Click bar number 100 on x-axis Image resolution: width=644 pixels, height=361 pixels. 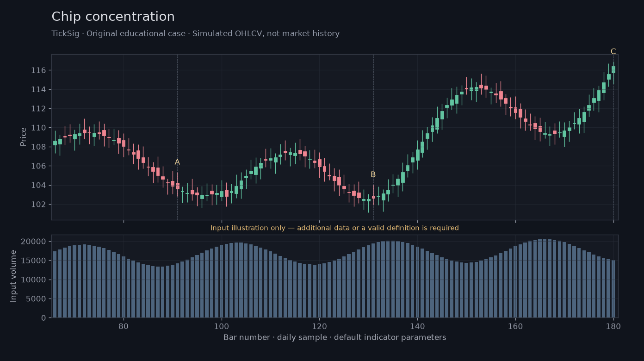(222, 326)
